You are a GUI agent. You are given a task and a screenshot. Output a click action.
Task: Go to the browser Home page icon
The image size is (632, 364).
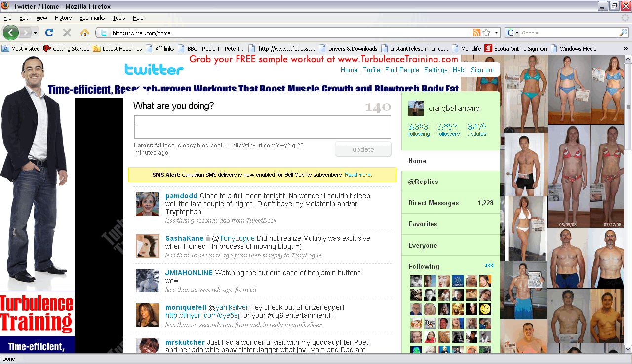click(85, 33)
